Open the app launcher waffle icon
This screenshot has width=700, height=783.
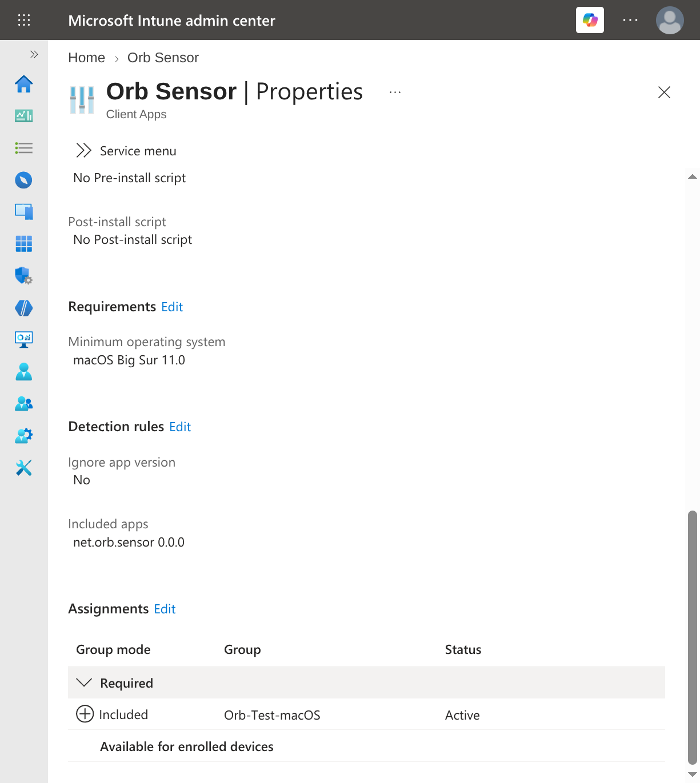(24, 21)
